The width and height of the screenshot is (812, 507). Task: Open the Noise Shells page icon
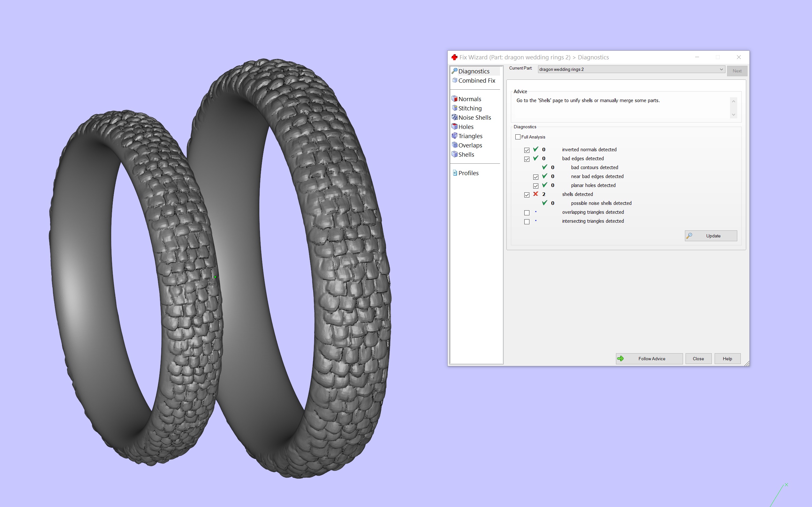(455, 117)
